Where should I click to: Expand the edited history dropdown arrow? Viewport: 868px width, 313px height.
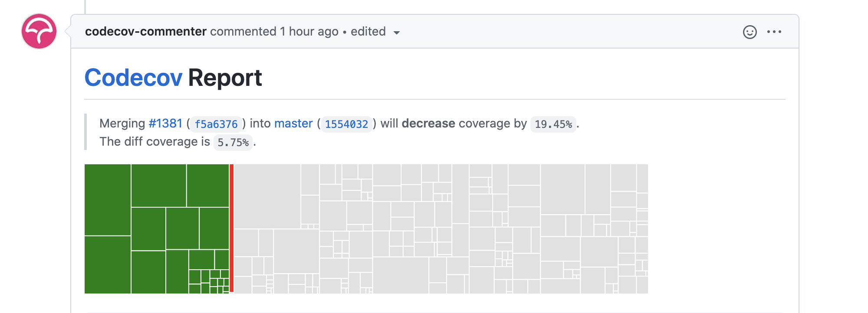[396, 33]
